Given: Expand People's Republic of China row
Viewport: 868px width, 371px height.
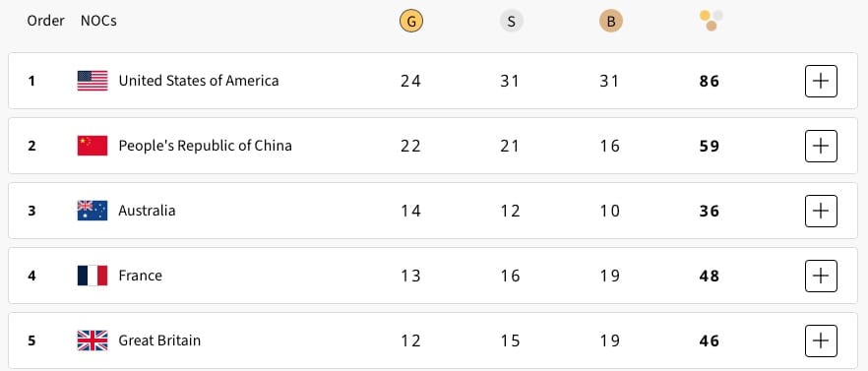Looking at the screenshot, I should pyautogui.click(x=821, y=146).
